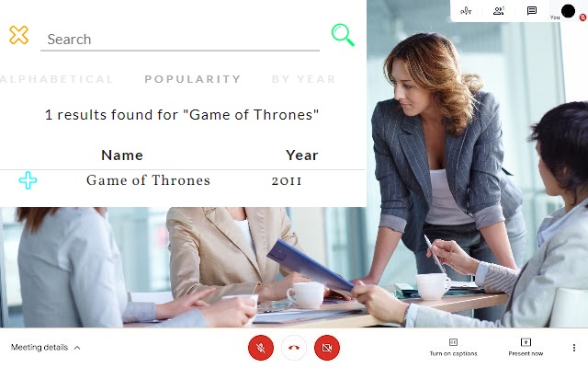This screenshot has height=368, width=588.
Task: Click Present now button
Action: [x=526, y=348]
